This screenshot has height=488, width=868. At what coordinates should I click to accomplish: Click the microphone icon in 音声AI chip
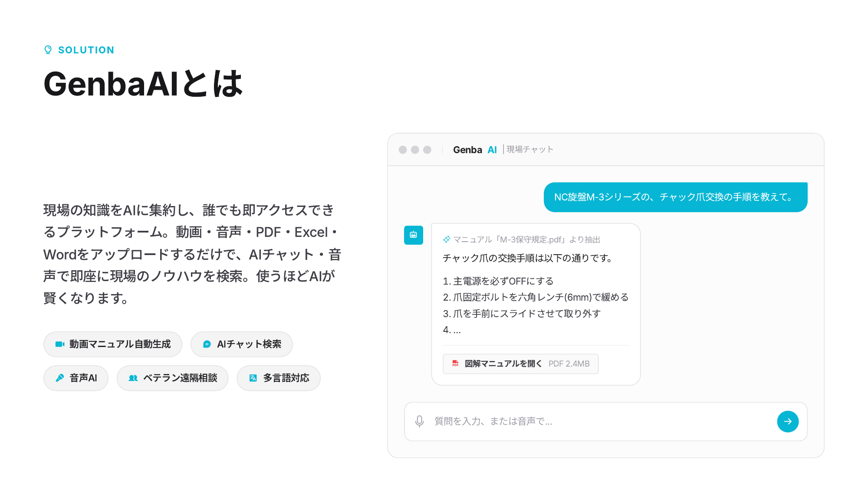pyautogui.click(x=60, y=378)
